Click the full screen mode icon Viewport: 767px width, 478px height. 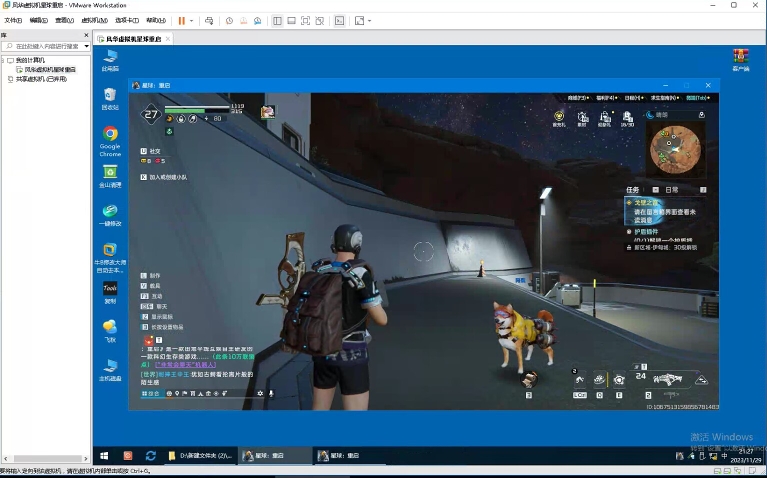click(x=305, y=21)
